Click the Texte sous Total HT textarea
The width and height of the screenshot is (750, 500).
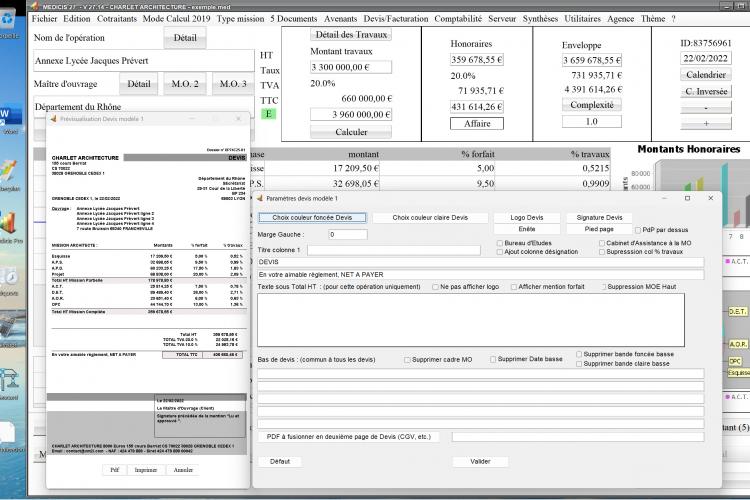click(471, 320)
